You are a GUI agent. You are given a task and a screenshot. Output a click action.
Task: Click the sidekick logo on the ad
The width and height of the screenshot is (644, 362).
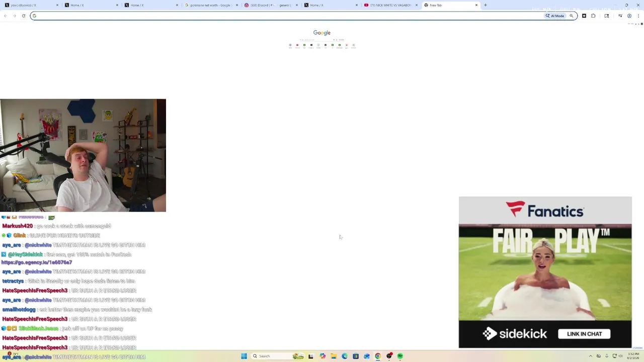coord(514,333)
